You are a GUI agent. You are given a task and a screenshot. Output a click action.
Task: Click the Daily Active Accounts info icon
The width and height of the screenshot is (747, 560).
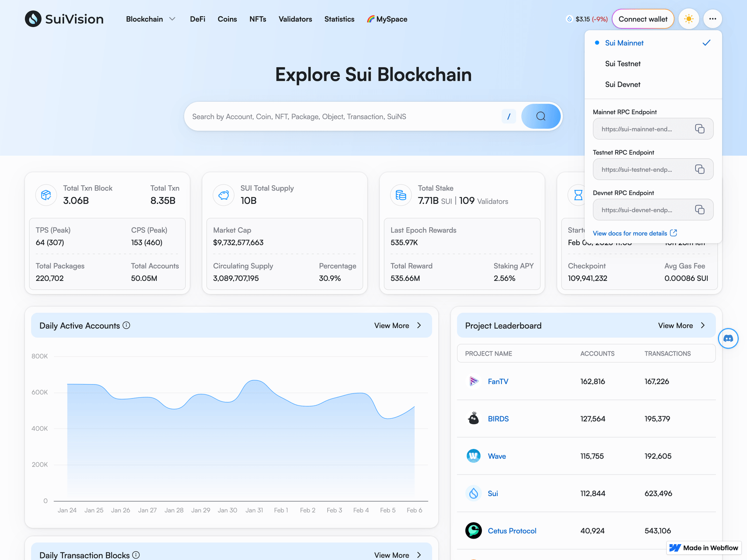pyautogui.click(x=127, y=325)
